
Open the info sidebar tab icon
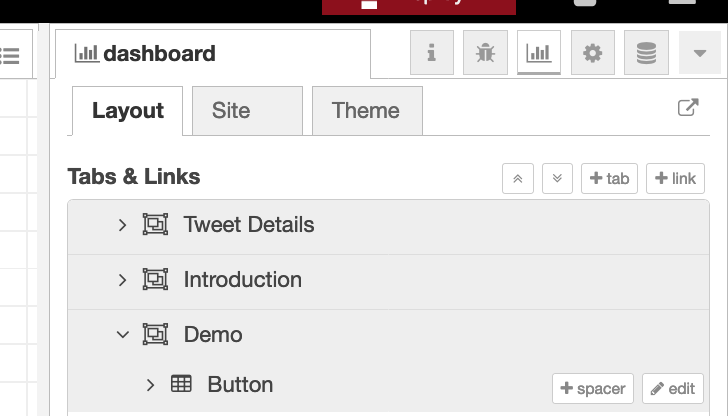[432, 53]
